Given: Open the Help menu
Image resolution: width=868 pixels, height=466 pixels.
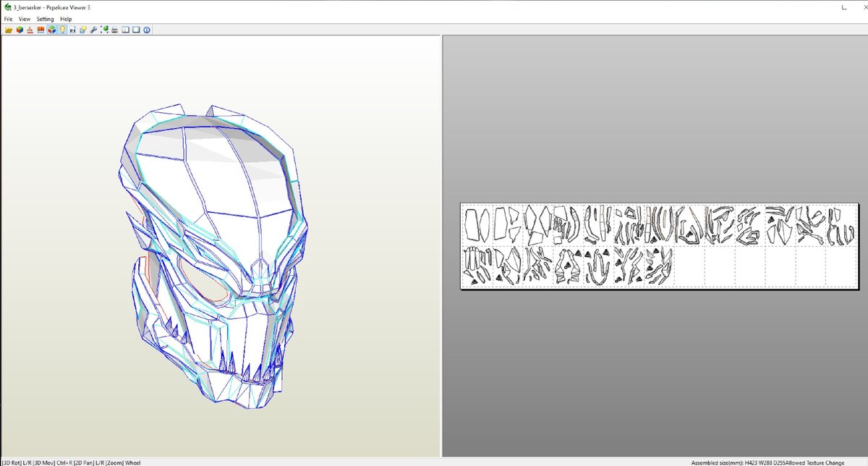Looking at the screenshot, I should click(x=66, y=19).
